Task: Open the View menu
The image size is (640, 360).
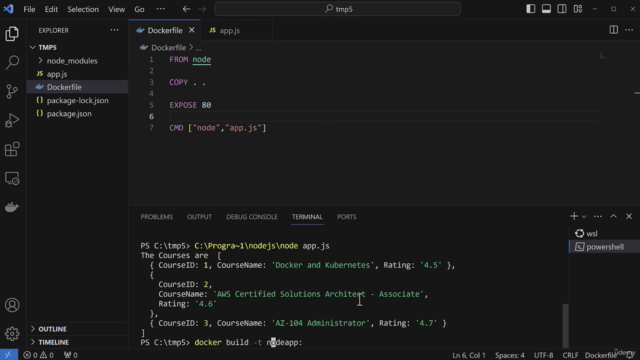Action: (116, 9)
